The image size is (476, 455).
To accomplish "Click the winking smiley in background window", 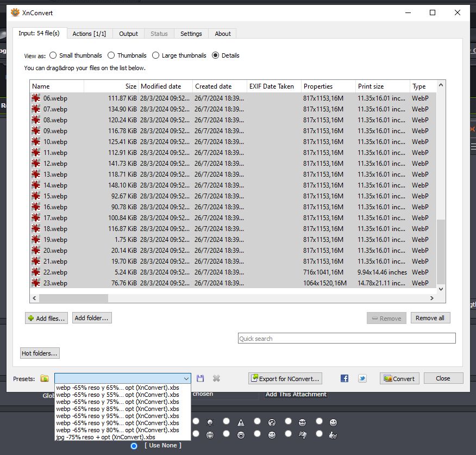I will [272, 435].
